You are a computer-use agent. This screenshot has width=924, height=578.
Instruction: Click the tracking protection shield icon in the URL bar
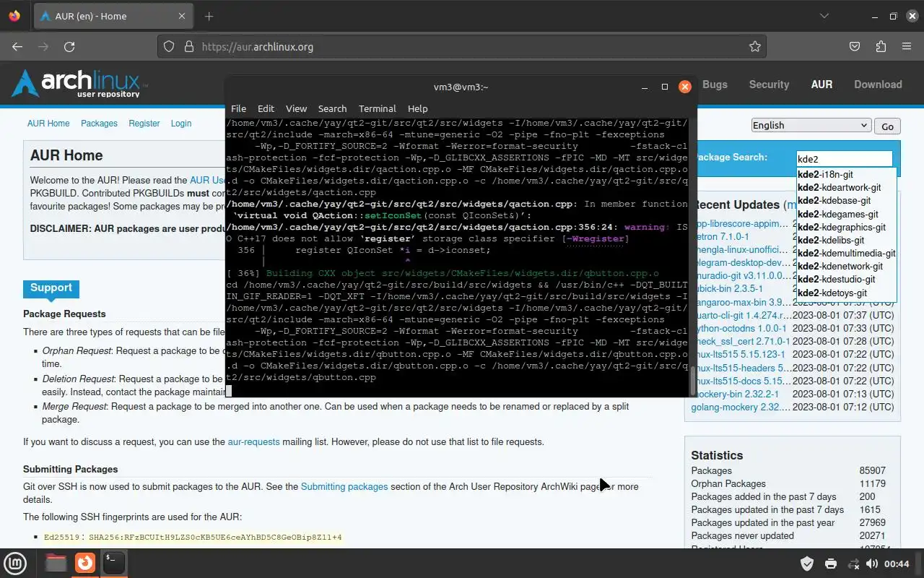click(169, 46)
